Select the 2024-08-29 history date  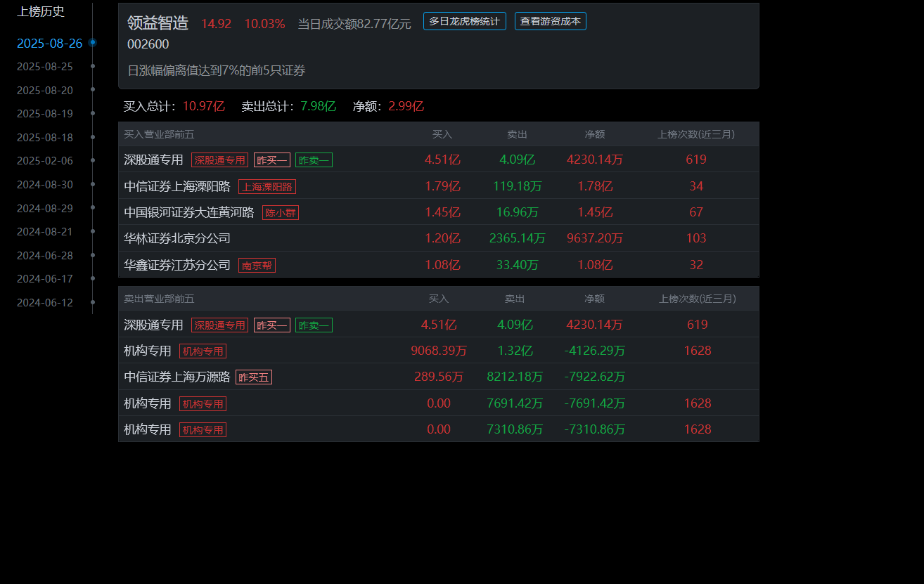click(45, 209)
